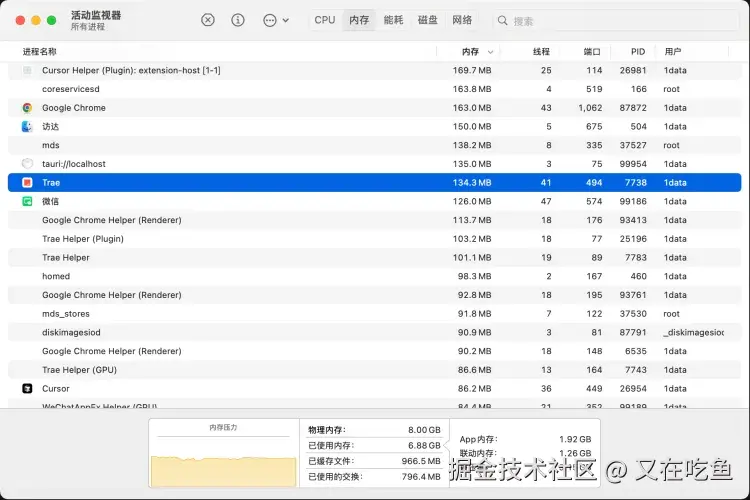Image resolution: width=750 pixels, height=500 pixels.
Task: Open the more actions ellipsis icon
Action: click(x=270, y=21)
